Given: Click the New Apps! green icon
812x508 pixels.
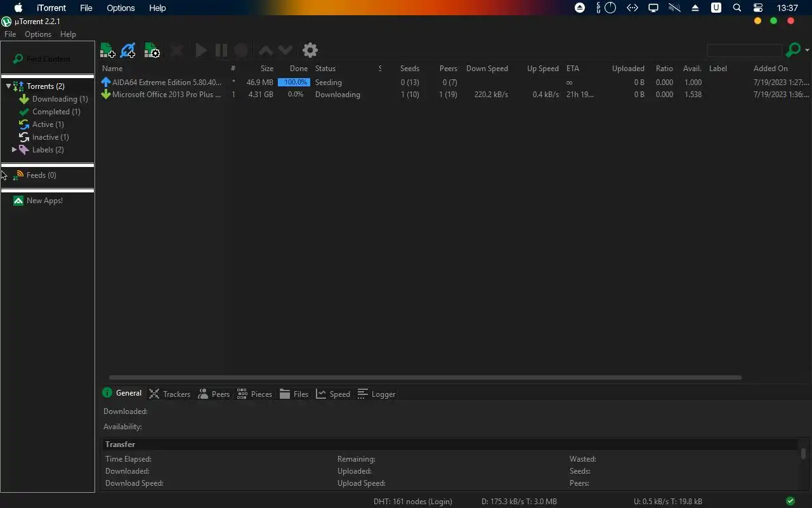Looking at the screenshot, I should pos(18,201).
